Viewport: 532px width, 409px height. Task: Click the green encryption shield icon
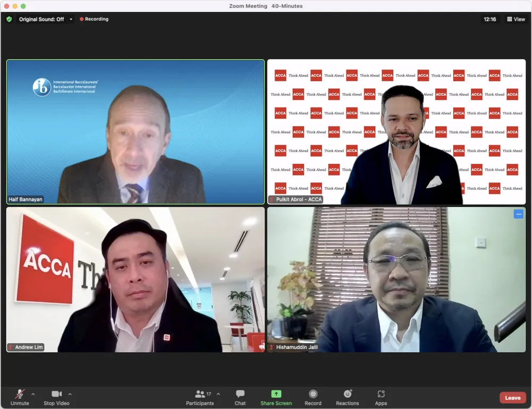(9, 19)
